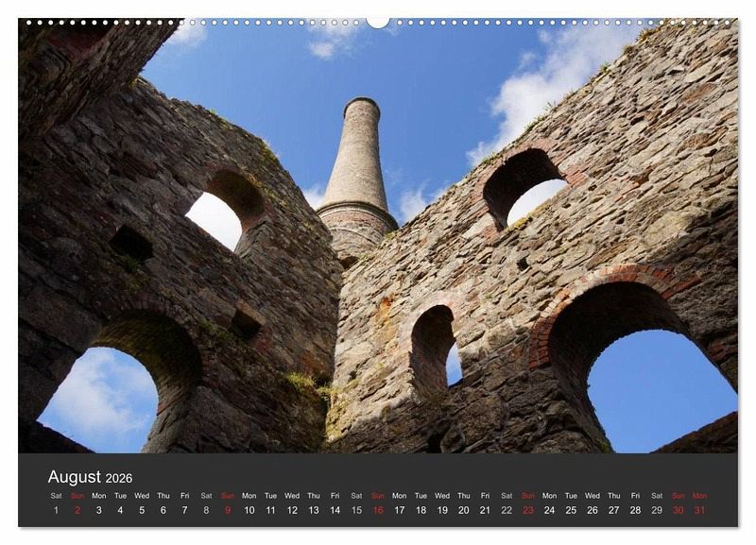756x545 pixels.
Task: Select Sunday August 30 date
Action: pyautogui.click(x=679, y=510)
